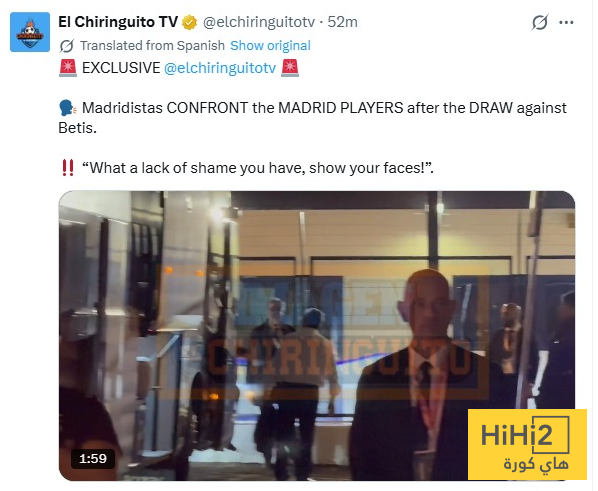Open El Chiringuito TV profile avatar
This screenshot has width=598, height=491.
pyautogui.click(x=30, y=32)
